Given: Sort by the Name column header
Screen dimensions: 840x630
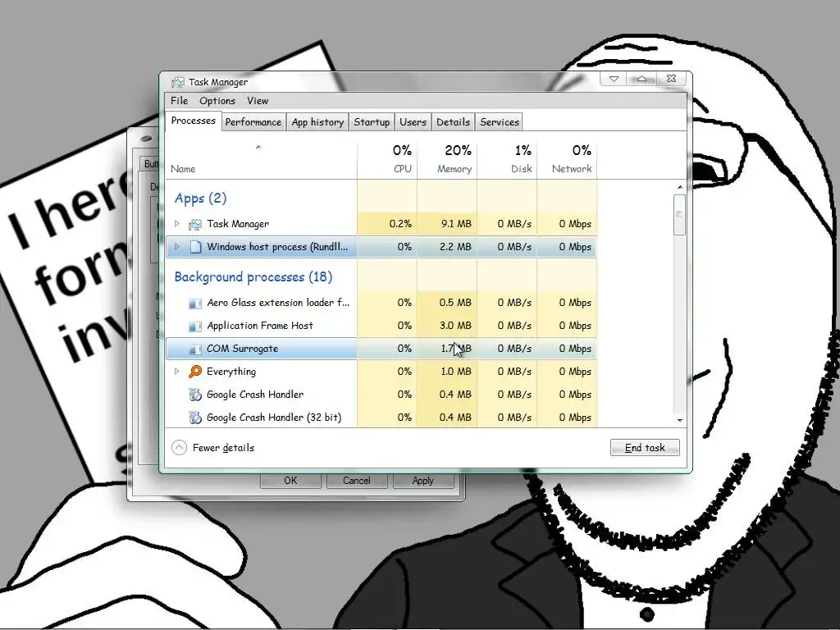Looking at the screenshot, I should [x=261, y=160].
